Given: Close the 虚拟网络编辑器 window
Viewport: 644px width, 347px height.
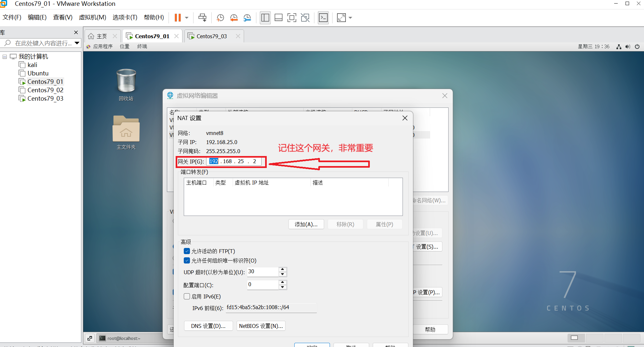Looking at the screenshot, I should [445, 96].
